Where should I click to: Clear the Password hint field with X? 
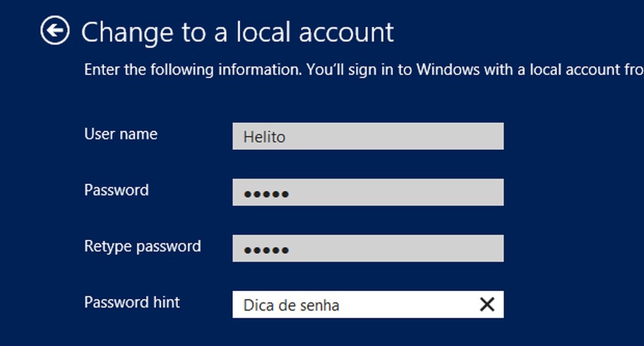point(487,304)
